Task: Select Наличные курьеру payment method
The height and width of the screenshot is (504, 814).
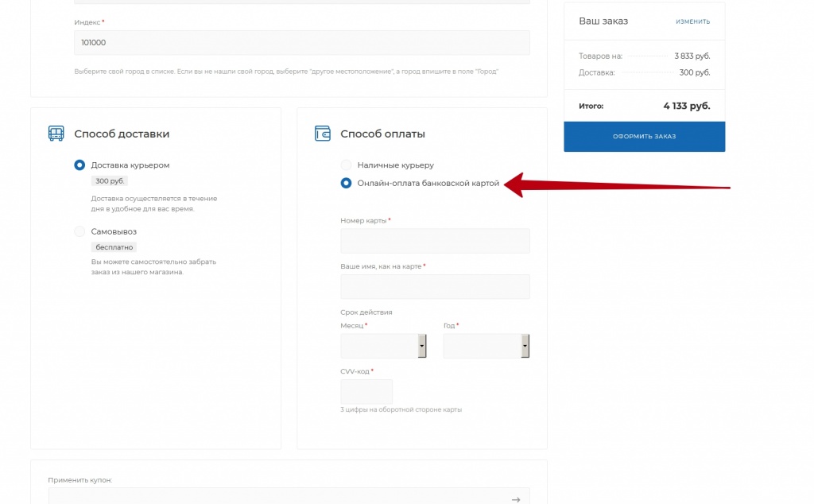Action: point(346,165)
